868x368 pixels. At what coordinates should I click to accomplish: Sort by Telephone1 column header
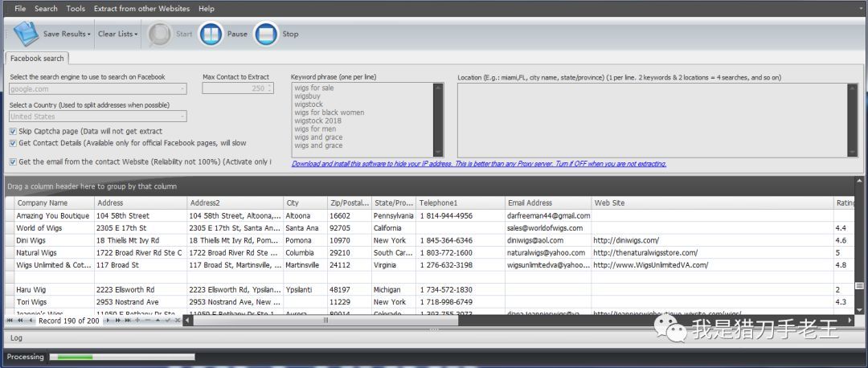[461, 202]
